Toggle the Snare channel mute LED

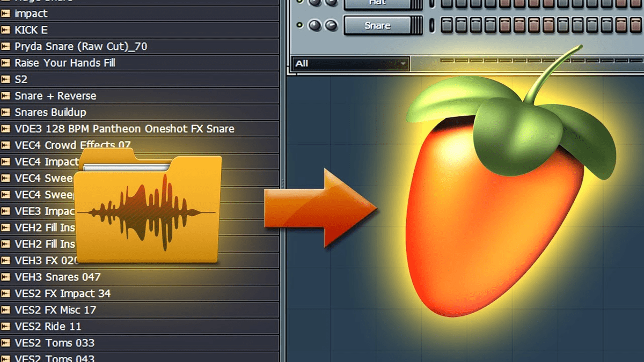(299, 25)
